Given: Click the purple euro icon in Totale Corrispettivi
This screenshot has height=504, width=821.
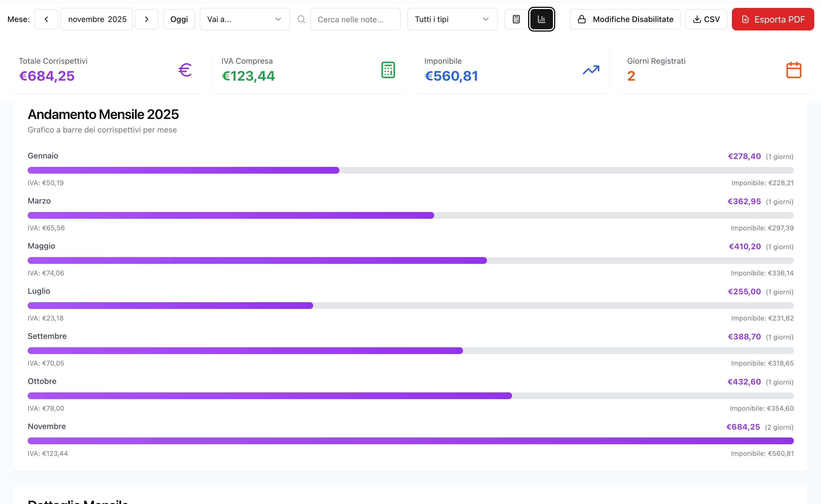Looking at the screenshot, I should tap(185, 70).
